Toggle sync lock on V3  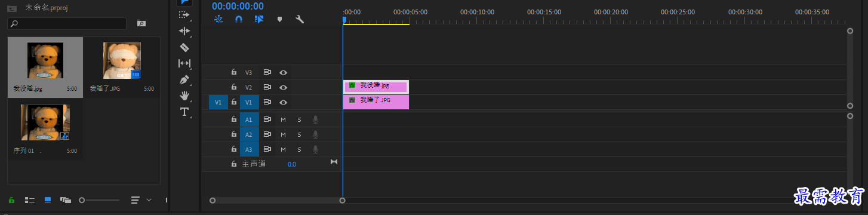point(267,72)
